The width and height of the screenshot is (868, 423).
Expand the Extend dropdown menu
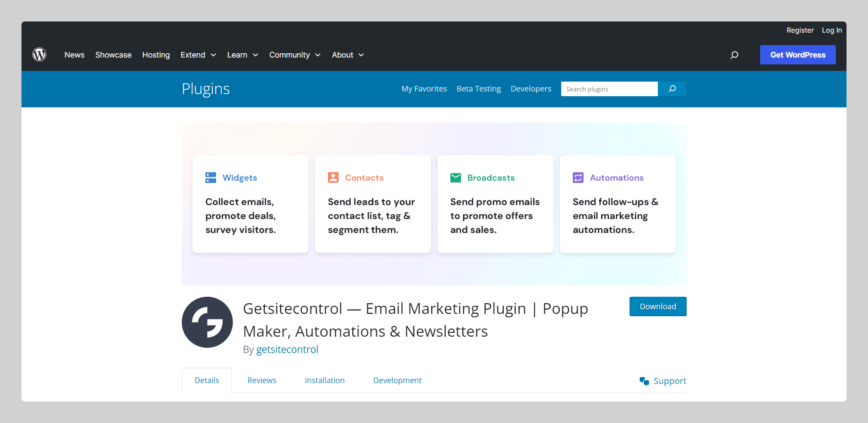point(214,55)
